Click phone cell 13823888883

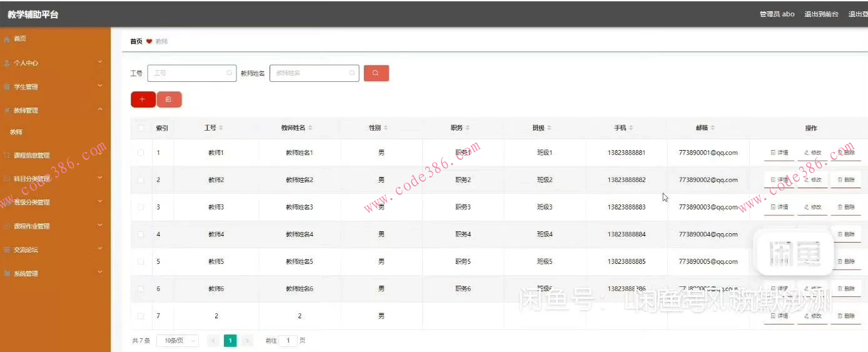coord(627,207)
